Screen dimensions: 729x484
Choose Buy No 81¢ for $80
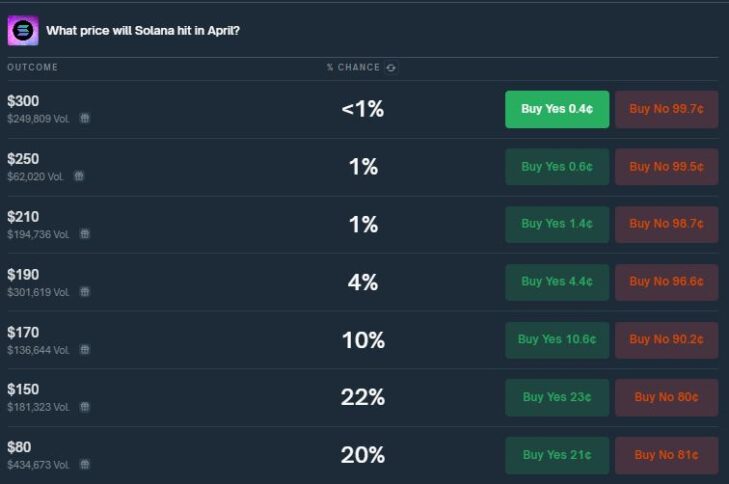[x=666, y=455]
